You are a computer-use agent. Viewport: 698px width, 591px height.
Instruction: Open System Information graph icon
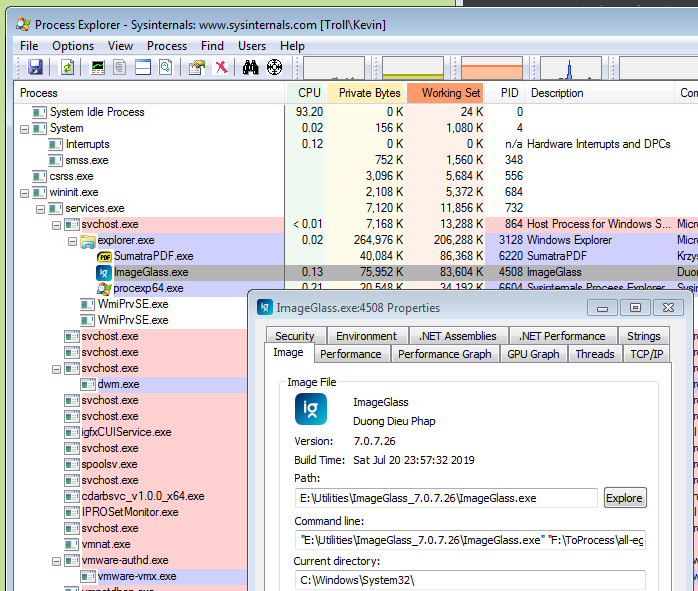click(x=98, y=68)
